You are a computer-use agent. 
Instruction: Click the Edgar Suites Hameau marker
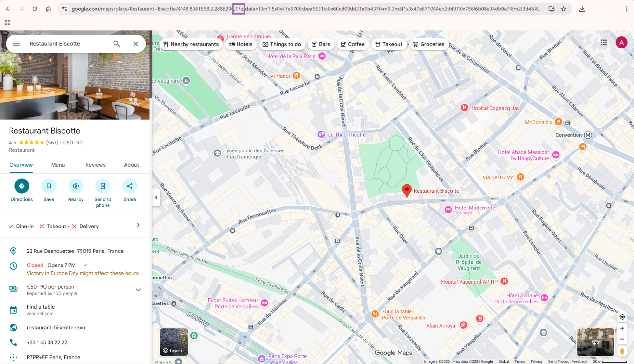[x=265, y=303]
